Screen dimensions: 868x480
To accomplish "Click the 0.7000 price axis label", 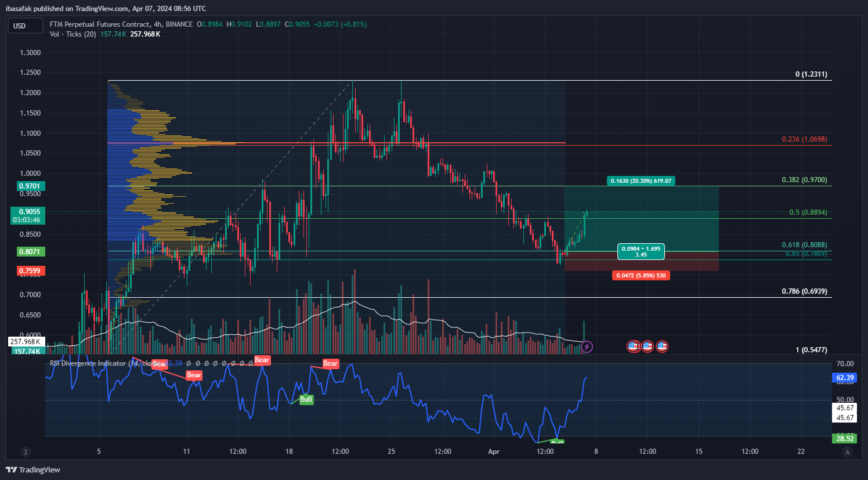I will (30, 295).
